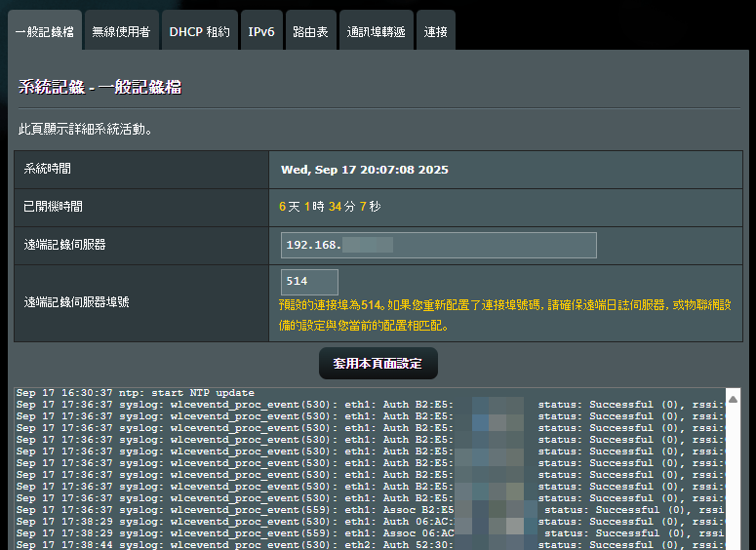The height and width of the screenshot is (550, 756).
Task: Select the DHCP 租約 tab
Action: (199, 31)
